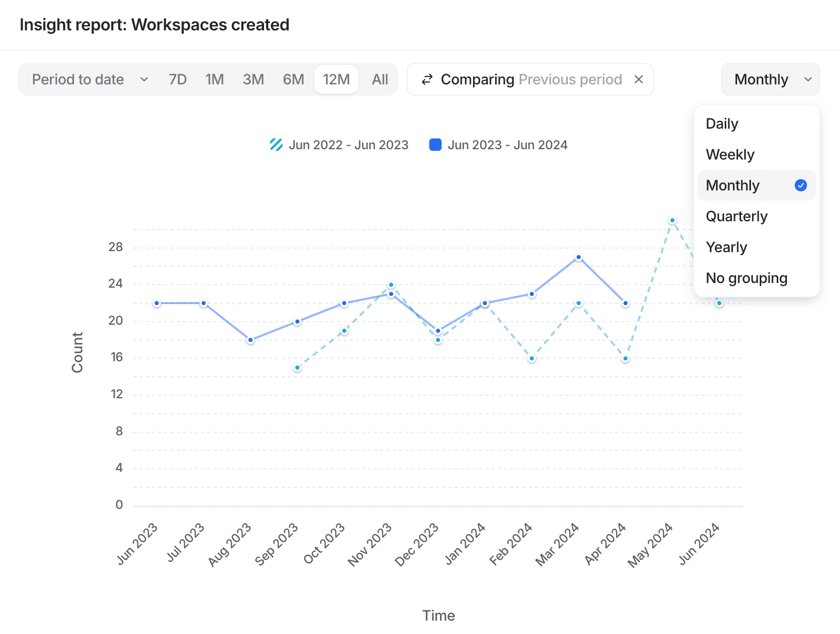Switch to the 3M range

[253, 80]
